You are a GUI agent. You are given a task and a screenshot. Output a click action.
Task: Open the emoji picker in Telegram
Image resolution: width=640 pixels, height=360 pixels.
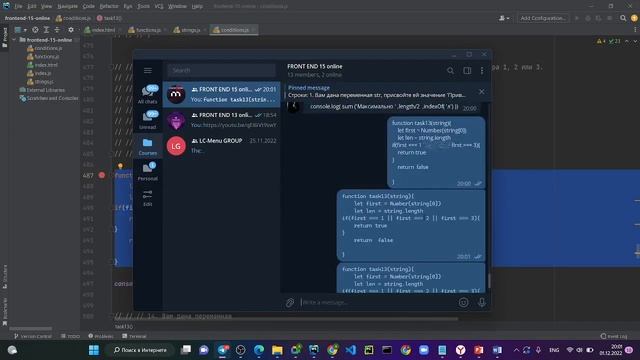[463, 302]
